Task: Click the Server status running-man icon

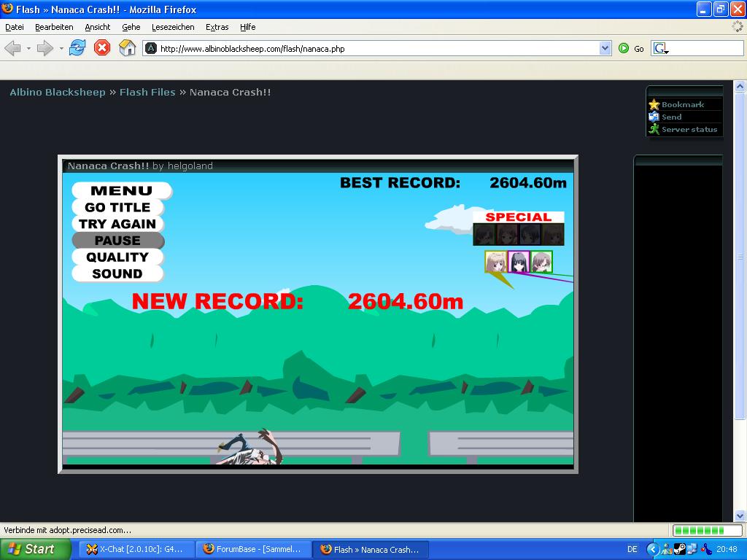Action: (654, 129)
